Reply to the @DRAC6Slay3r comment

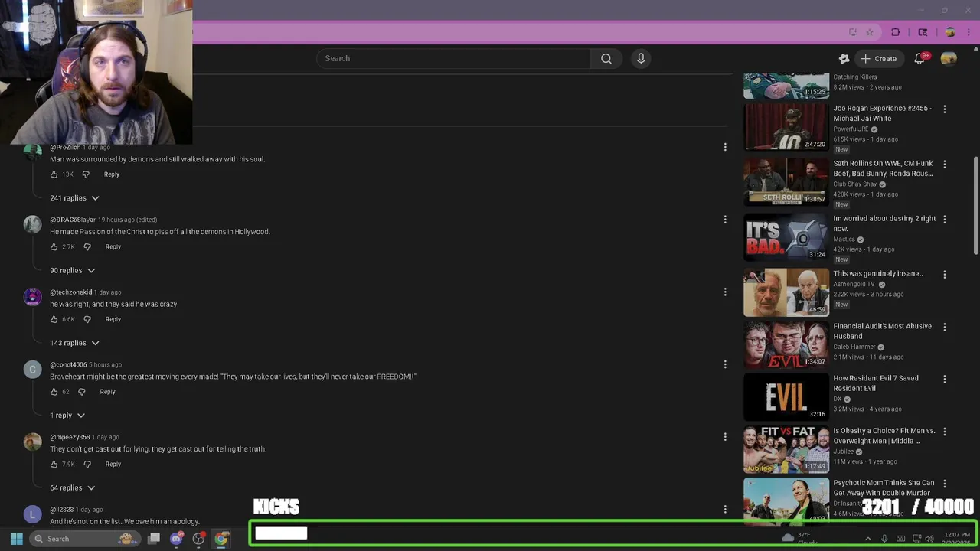click(x=113, y=246)
